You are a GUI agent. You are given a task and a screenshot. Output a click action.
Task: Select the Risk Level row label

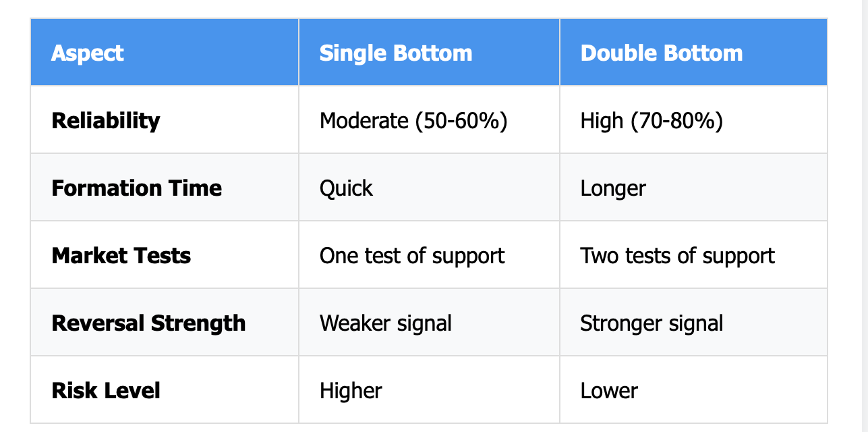click(x=106, y=390)
